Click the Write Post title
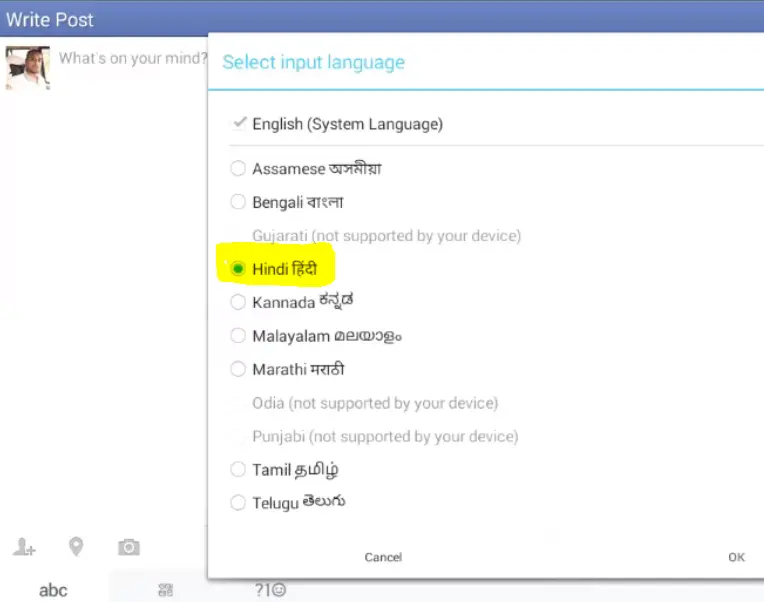 coord(50,19)
